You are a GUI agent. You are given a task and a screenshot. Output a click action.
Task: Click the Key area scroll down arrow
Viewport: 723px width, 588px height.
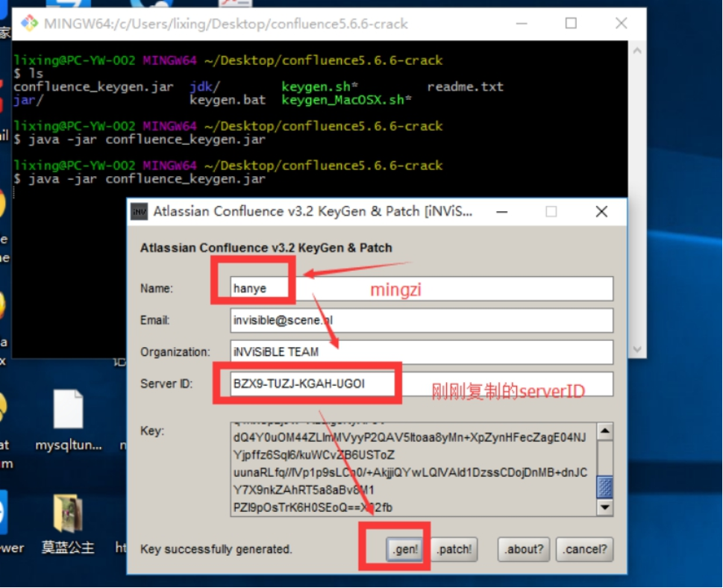(605, 507)
